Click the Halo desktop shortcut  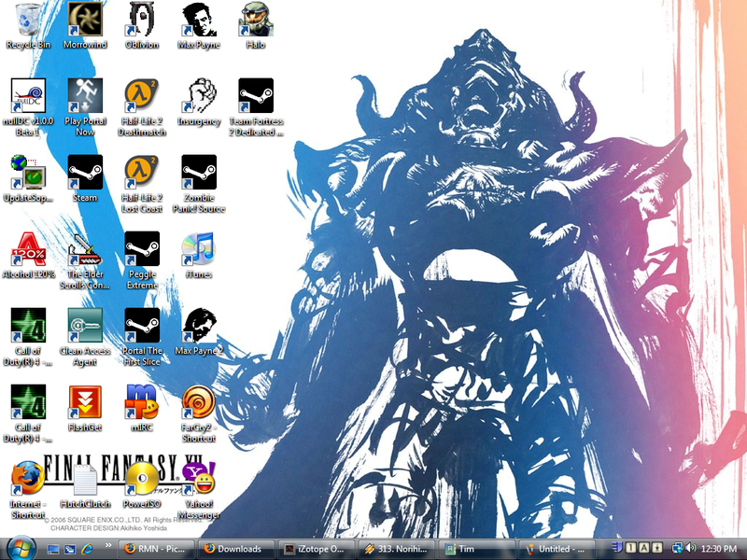coord(256,19)
